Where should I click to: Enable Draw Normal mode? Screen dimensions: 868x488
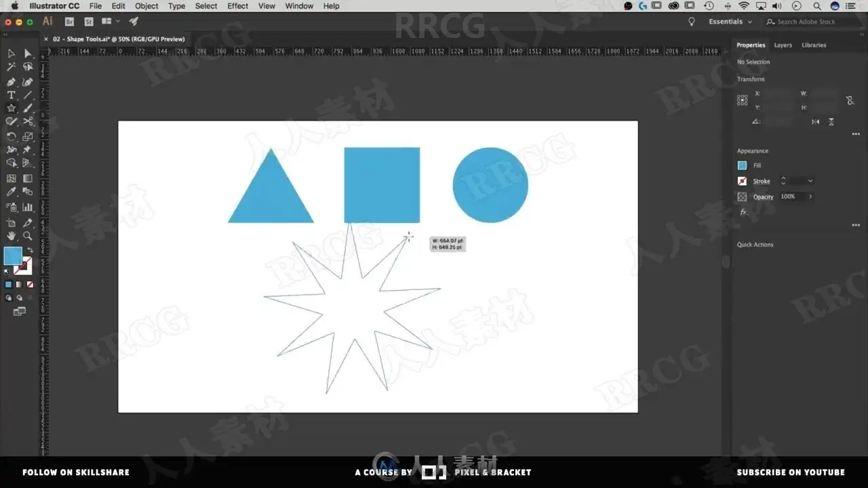pos(9,298)
